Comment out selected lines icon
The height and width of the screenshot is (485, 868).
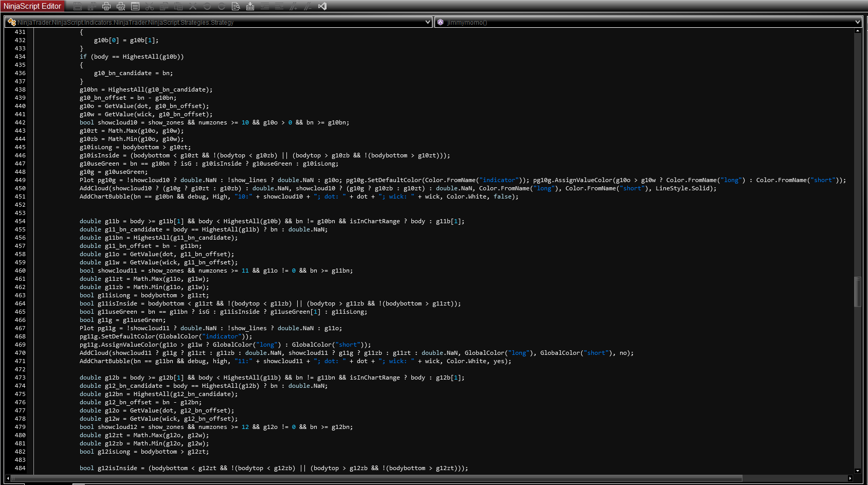pyautogui.click(x=294, y=6)
